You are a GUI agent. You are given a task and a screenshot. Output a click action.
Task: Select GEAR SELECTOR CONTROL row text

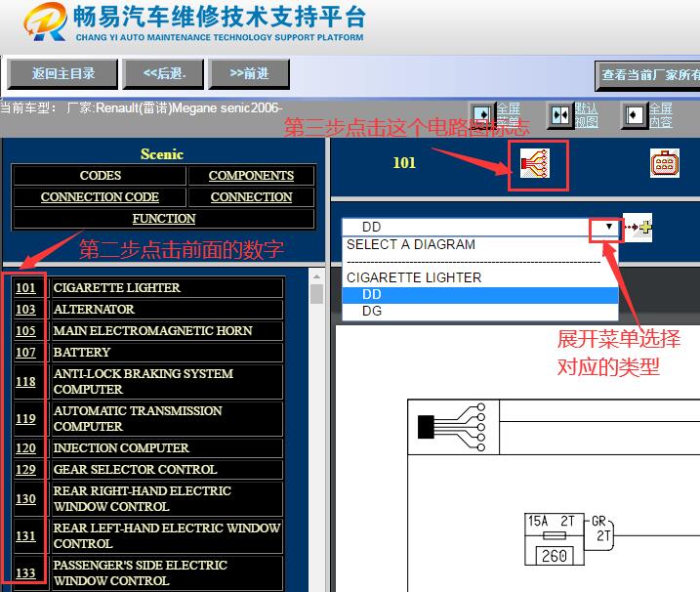pyautogui.click(x=135, y=469)
